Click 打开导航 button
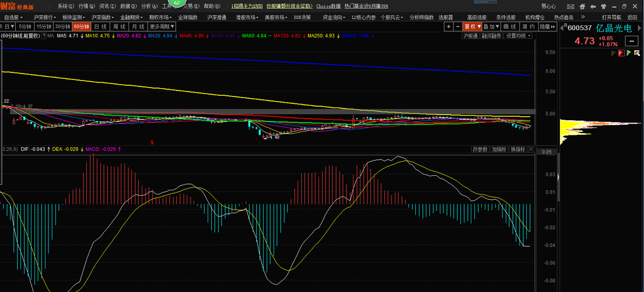The height and width of the screenshot is (292, 644). (x=611, y=18)
